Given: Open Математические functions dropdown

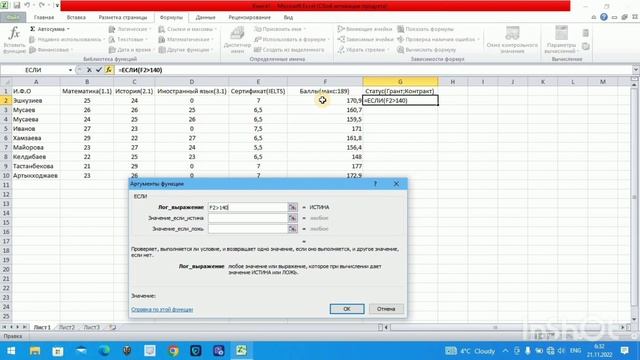Looking at the screenshot, I should coord(186,40).
